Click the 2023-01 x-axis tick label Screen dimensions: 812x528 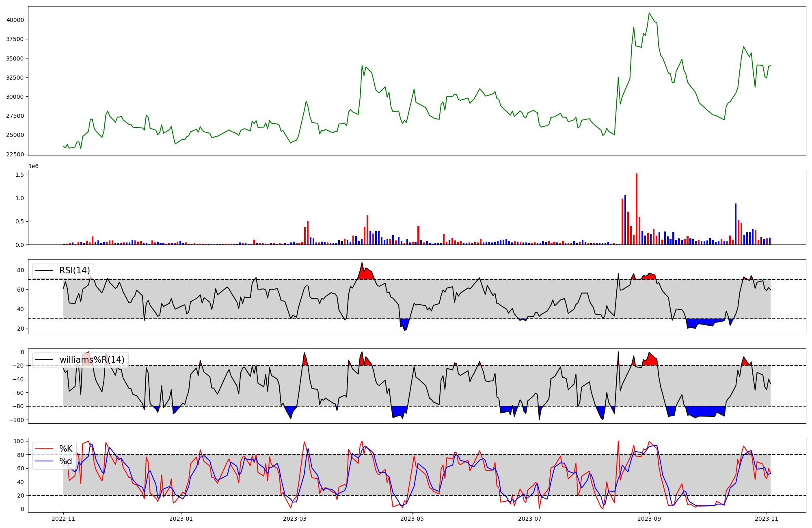[x=181, y=519]
